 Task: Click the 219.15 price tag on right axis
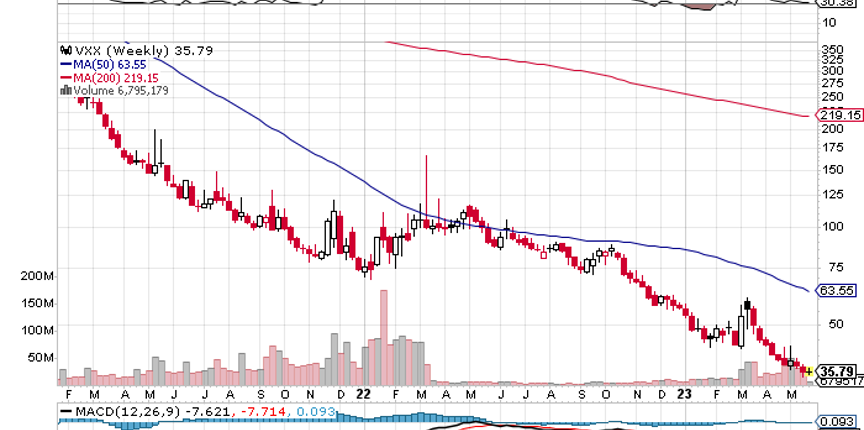click(840, 116)
